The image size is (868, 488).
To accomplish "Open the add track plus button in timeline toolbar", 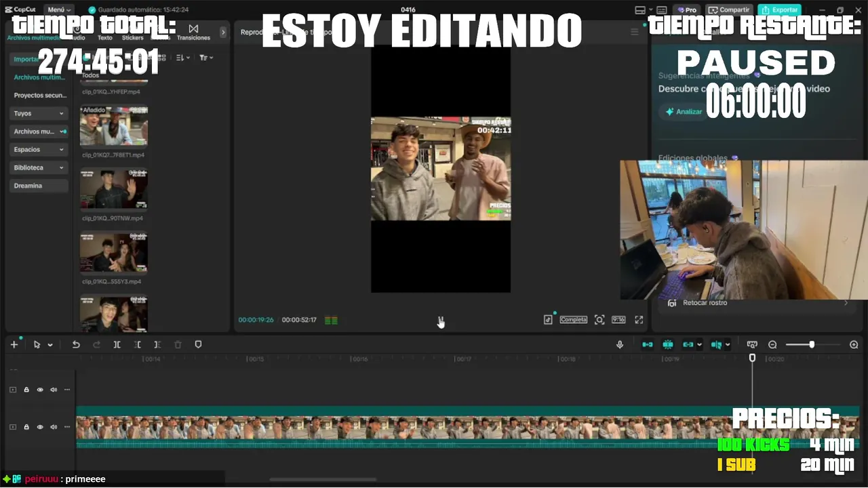I will coord(14,344).
